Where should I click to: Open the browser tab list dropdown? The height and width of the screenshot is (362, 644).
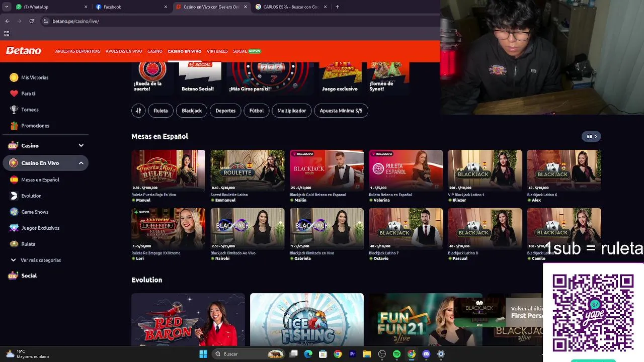(7, 7)
